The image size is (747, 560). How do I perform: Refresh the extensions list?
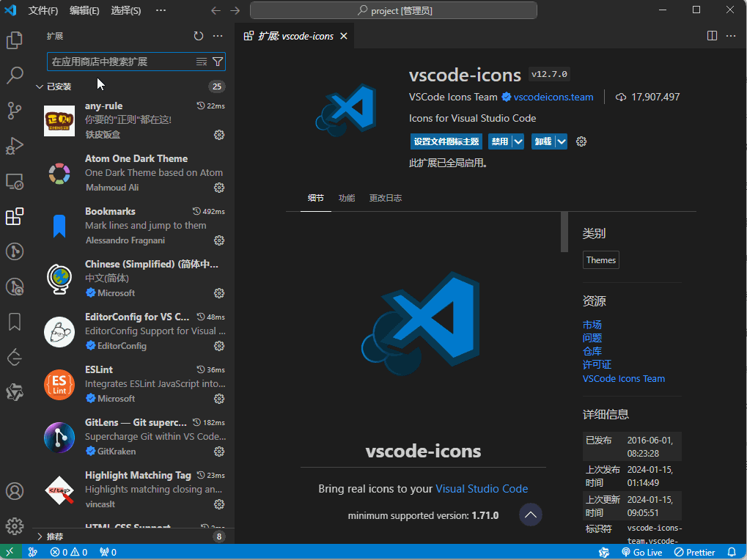(x=199, y=36)
